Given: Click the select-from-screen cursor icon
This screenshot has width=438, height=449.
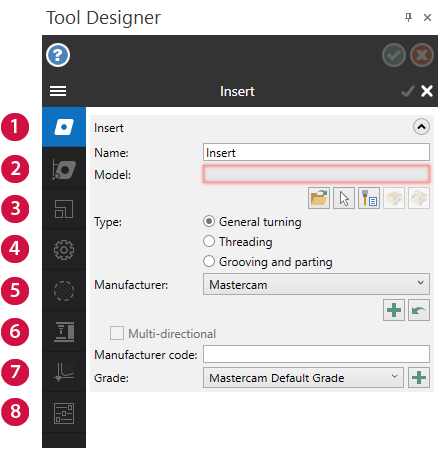Looking at the screenshot, I should [x=344, y=198].
